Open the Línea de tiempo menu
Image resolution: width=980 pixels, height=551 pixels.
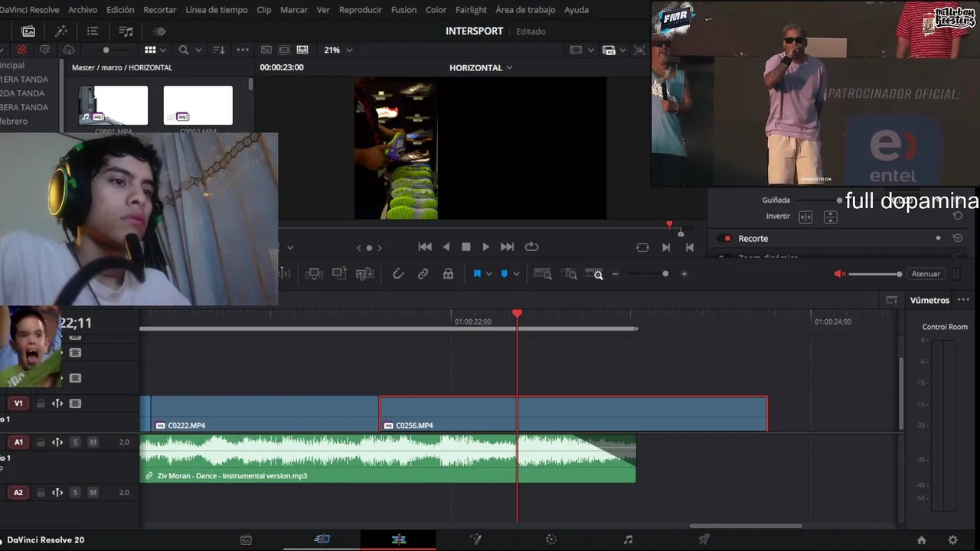pyautogui.click(x=217, y=10)
